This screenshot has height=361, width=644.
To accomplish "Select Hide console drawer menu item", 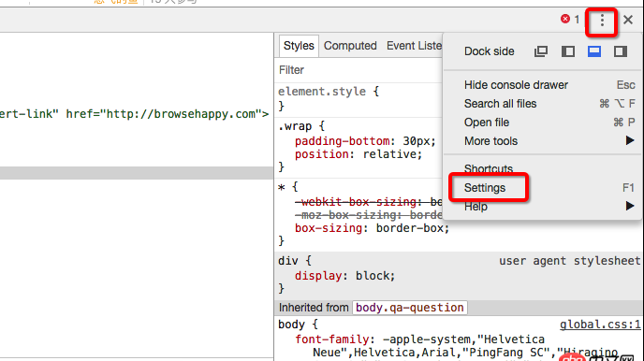I will [x=516, y=85].
